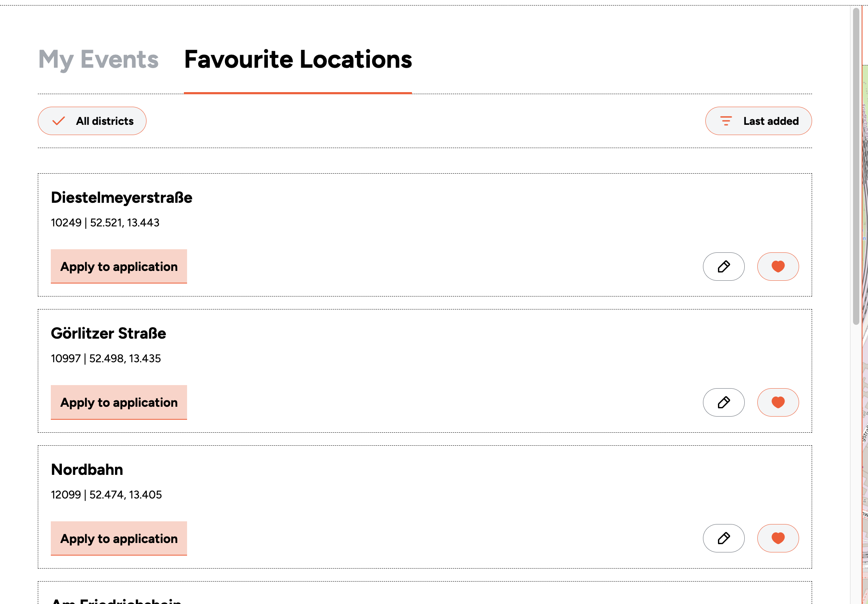Apply Nordbahn to application
Screen dimensions: 868x604
point(119,538)
